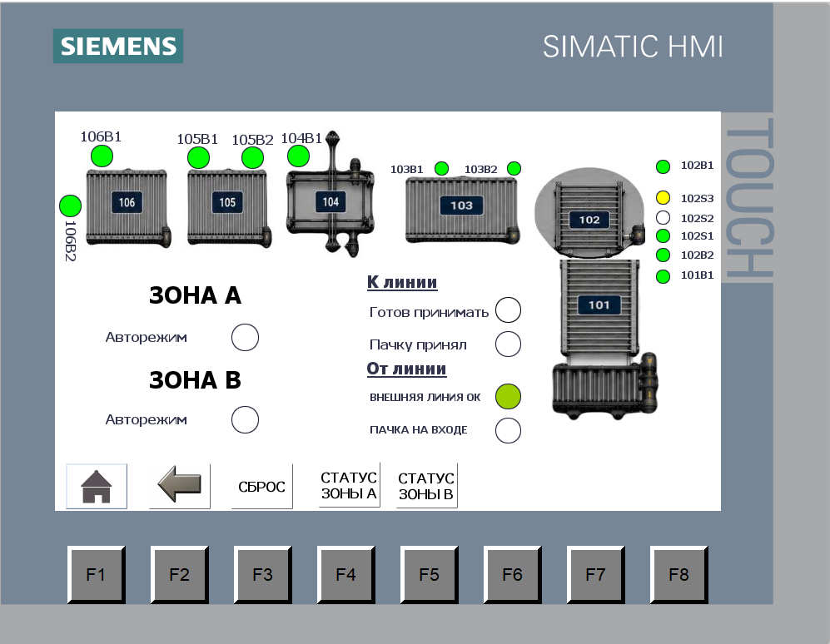The image size is (830, 644).
Task: Click the Пачку принял label
Action: pyautogui.click(x=418, y=345)
